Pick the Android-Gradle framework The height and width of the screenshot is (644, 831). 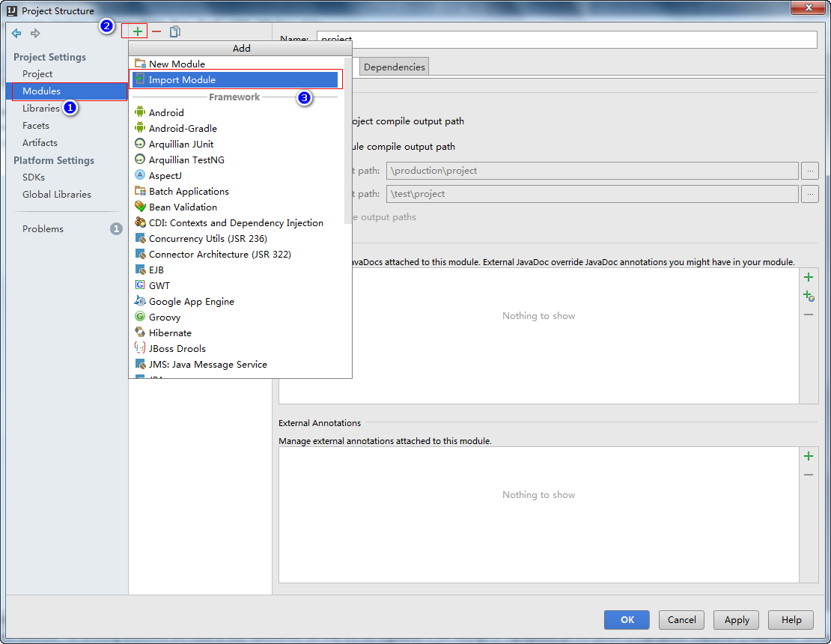[237, 128]
